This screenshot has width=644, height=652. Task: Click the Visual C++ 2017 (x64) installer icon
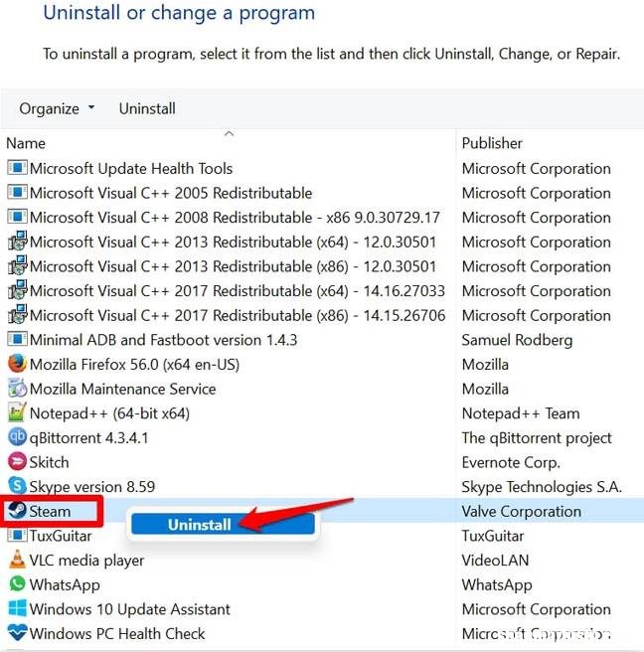click(17, 290)
